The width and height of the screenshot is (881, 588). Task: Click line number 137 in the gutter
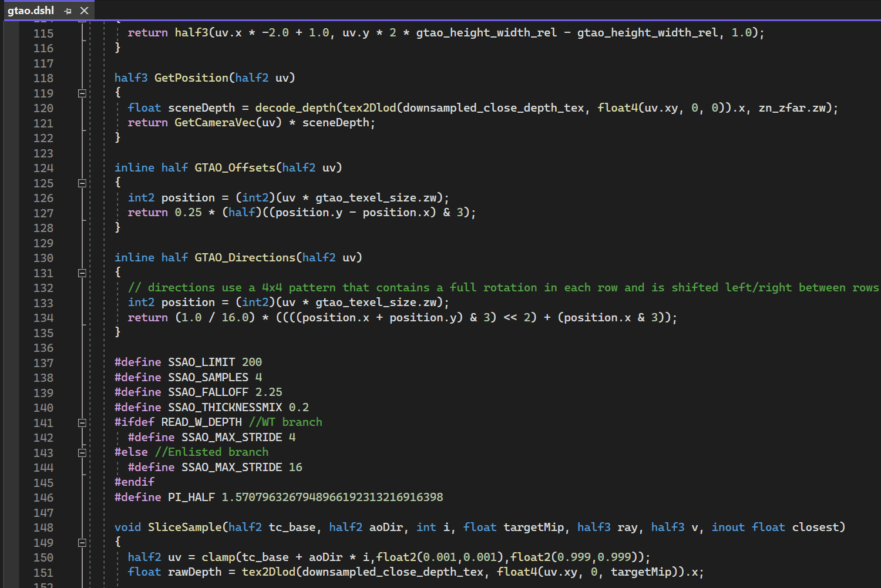click(x=43, y=363)
